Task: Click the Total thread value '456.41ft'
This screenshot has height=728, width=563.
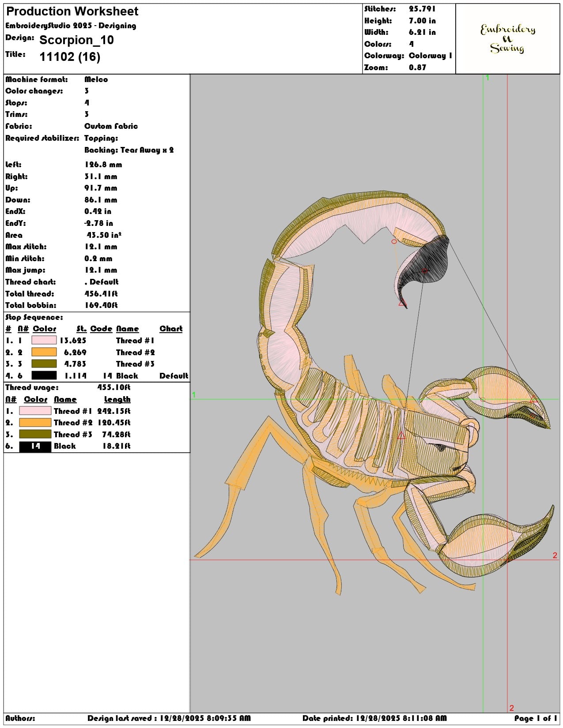Action: pyautogui.click(x=101, y=294)
